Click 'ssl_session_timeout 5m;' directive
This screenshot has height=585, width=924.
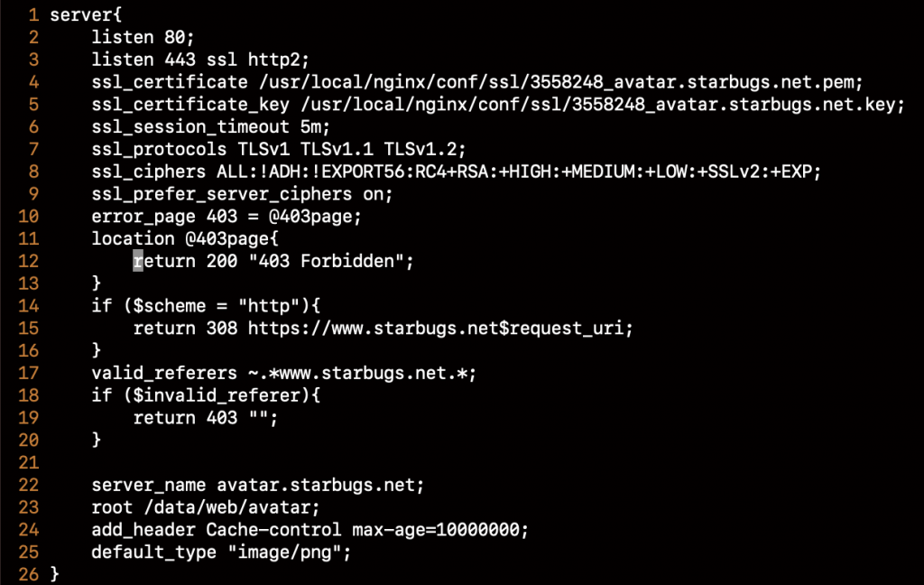tap(210, 126)
